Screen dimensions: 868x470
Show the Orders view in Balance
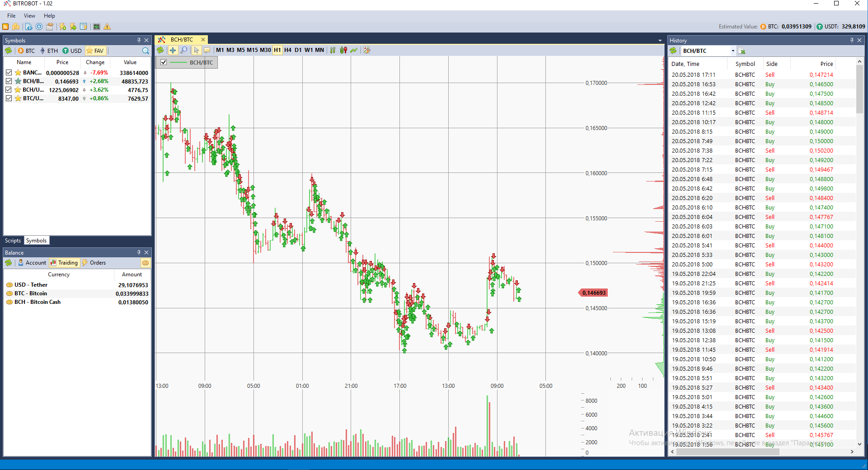[x=94, y=263]
